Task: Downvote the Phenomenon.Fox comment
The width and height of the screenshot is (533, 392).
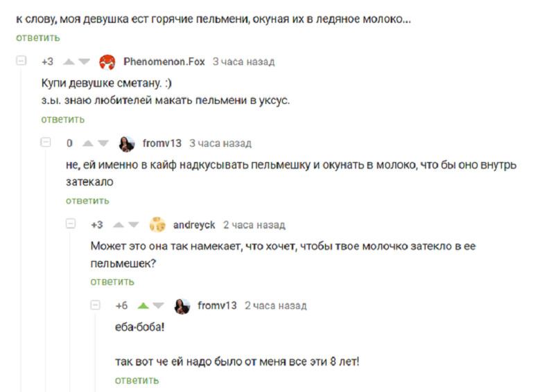Action: pos(84,62)
